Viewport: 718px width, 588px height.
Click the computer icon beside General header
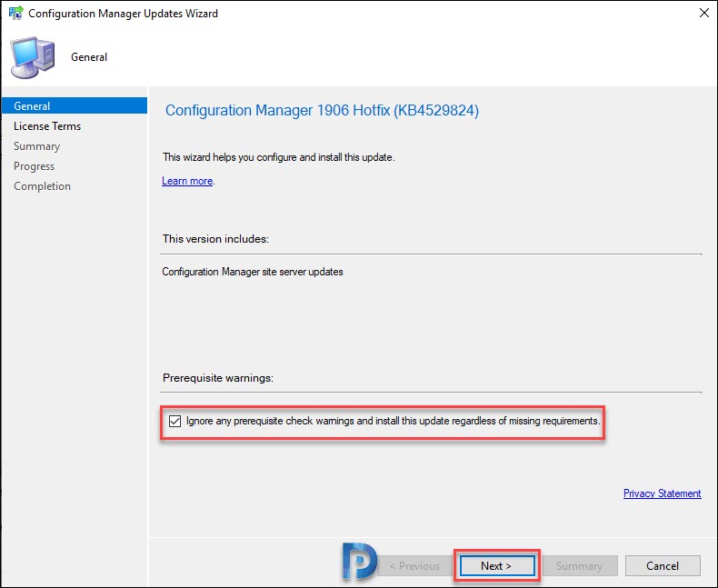point(33,57)
